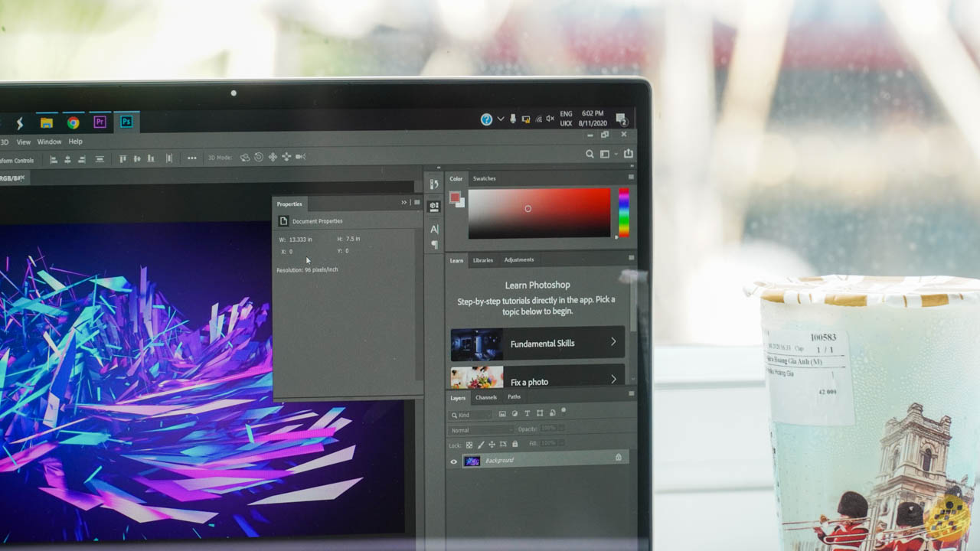The image size is (980, 551).
Task: Align bottom edges icon
Action: [151, 158]
